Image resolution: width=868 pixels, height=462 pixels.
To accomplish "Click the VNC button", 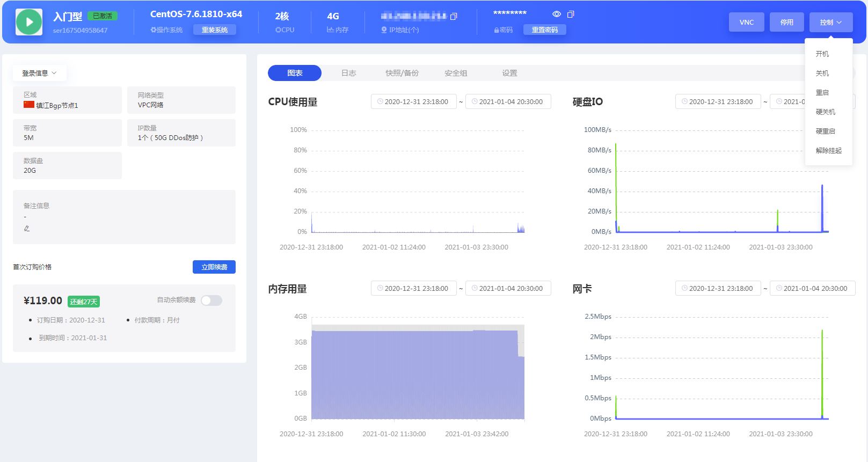I will [x=746, y=22].
